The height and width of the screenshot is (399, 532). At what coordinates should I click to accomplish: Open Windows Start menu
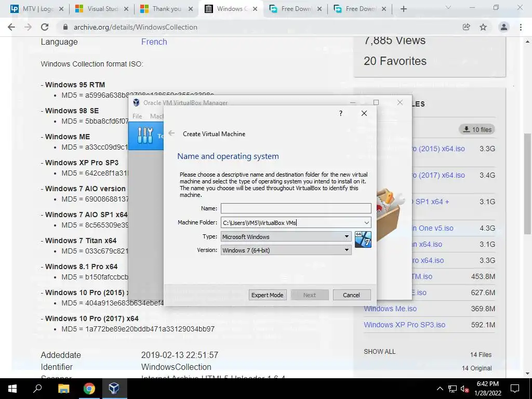(x=12, y=389)
